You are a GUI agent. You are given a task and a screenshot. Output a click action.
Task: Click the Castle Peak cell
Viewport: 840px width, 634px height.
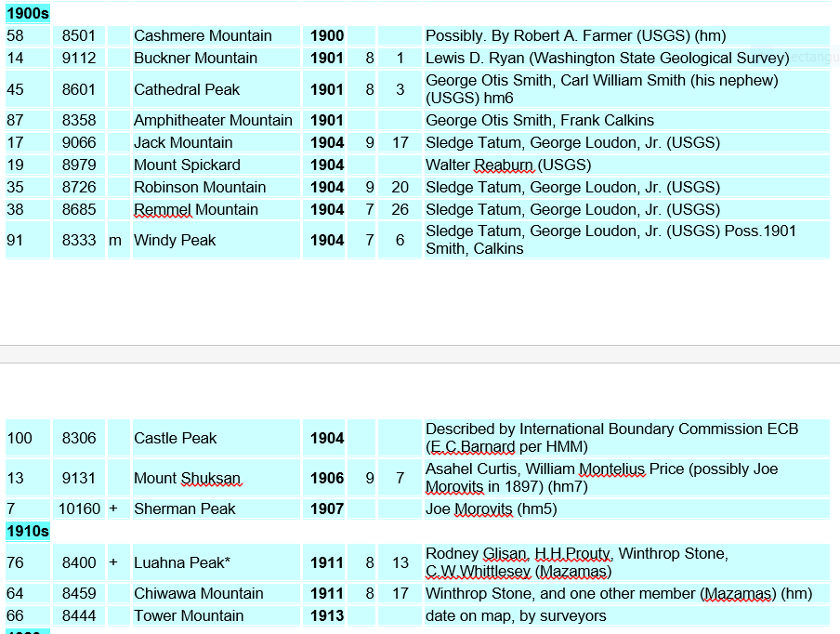[x=217, y=438]
